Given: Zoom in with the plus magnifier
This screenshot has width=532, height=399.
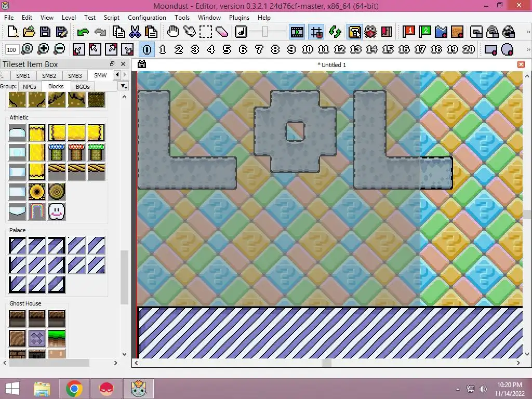Looking at the screenshot, I should point(43,49).
